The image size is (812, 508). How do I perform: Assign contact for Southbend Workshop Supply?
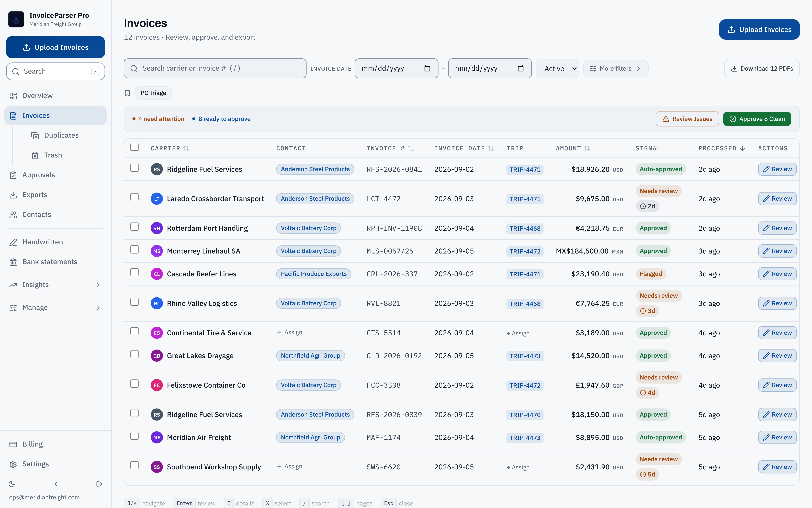click(x=289, y=466)
